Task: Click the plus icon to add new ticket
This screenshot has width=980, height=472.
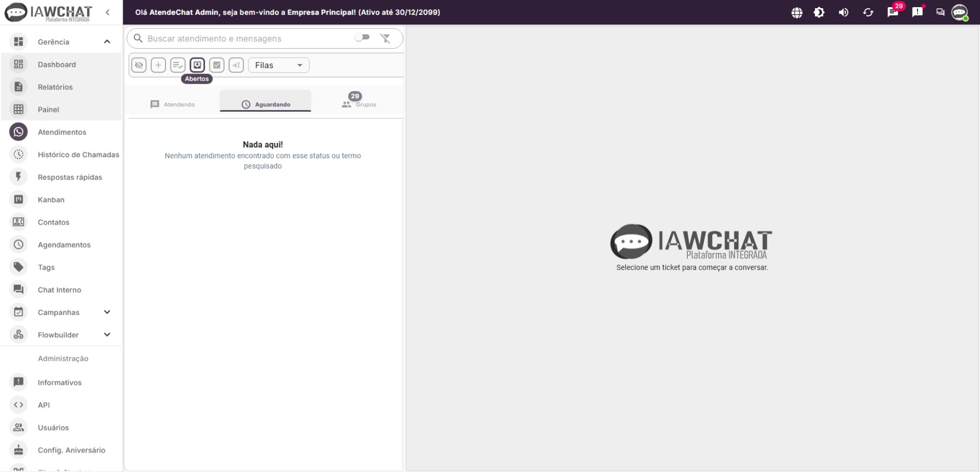Action: point(158,65)
